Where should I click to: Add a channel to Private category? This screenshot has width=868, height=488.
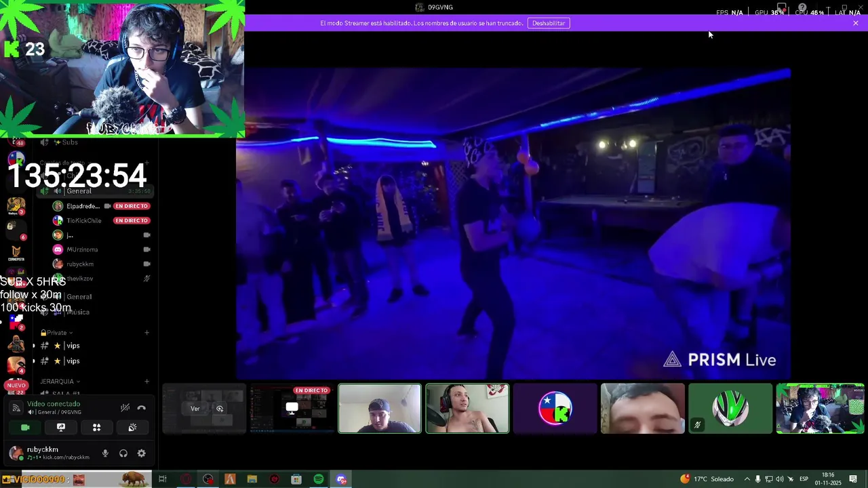click(146, 333)
